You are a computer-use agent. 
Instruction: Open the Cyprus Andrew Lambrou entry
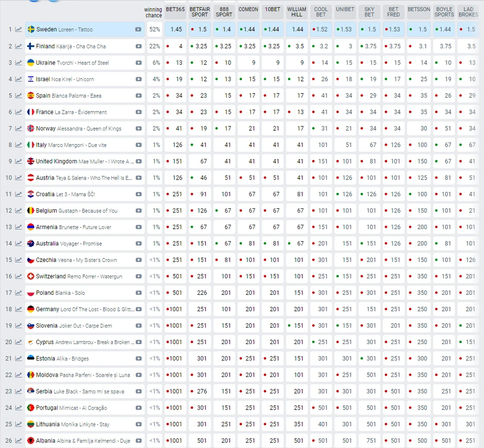(85, 342)
